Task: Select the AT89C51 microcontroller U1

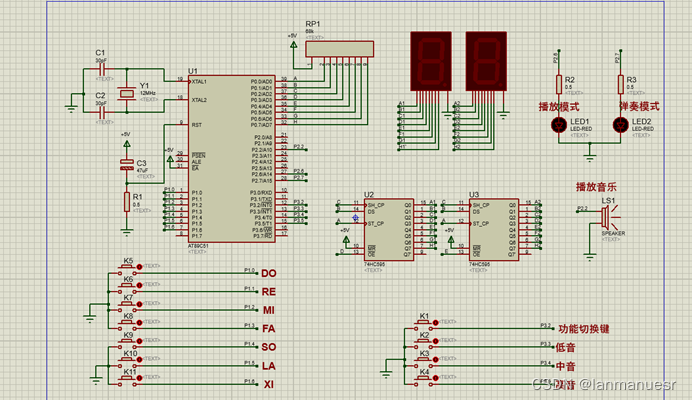Action: coord(232,158)
